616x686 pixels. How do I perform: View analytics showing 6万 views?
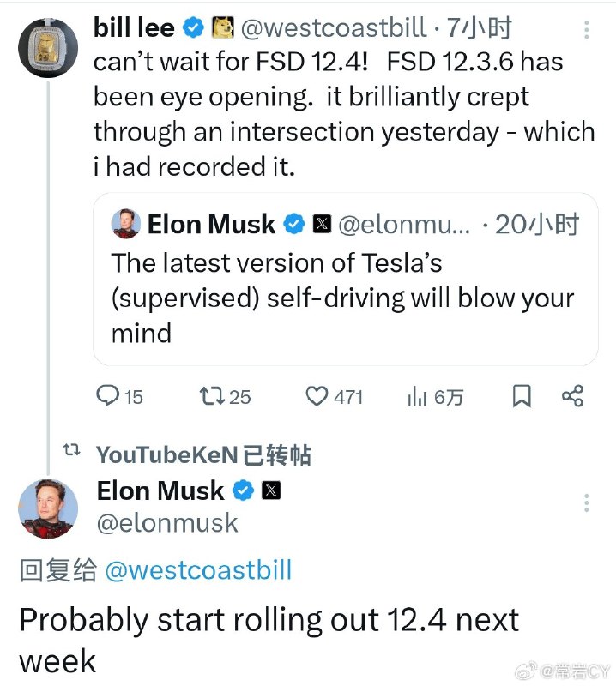coord(435,397)
